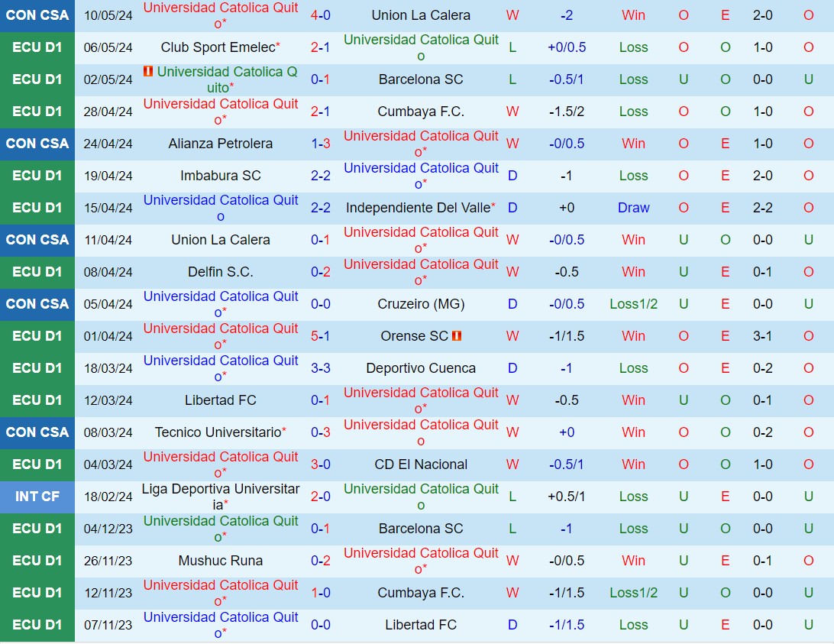This screenshot has width=834, height=644.
Task: Click the D result on the Imbabura SC row
Action: (x=512, y=176)
